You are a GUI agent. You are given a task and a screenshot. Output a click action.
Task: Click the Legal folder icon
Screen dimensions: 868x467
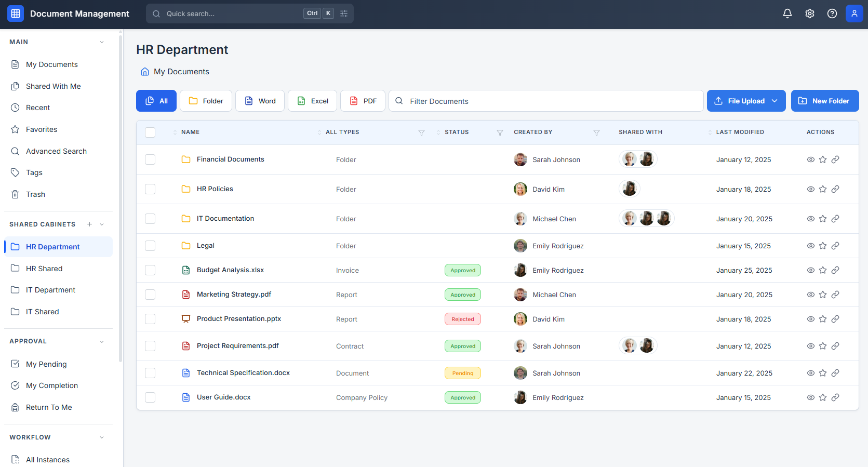(x=186, y=246)
